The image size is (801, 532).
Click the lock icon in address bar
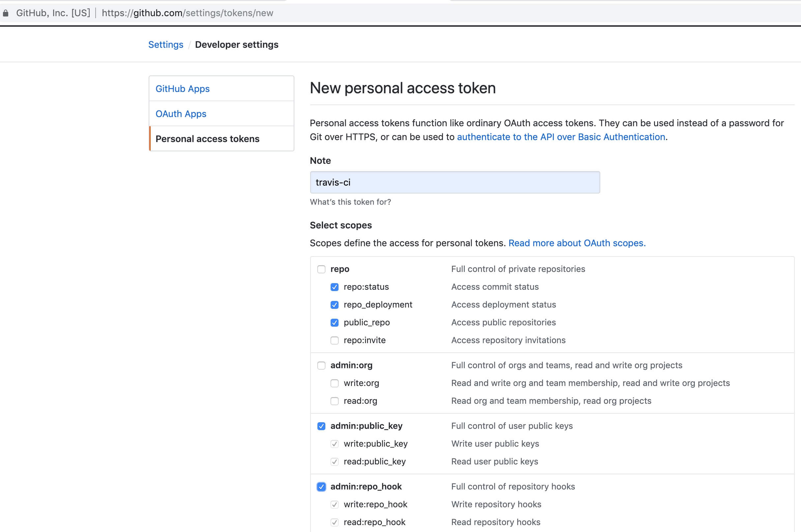5,13
